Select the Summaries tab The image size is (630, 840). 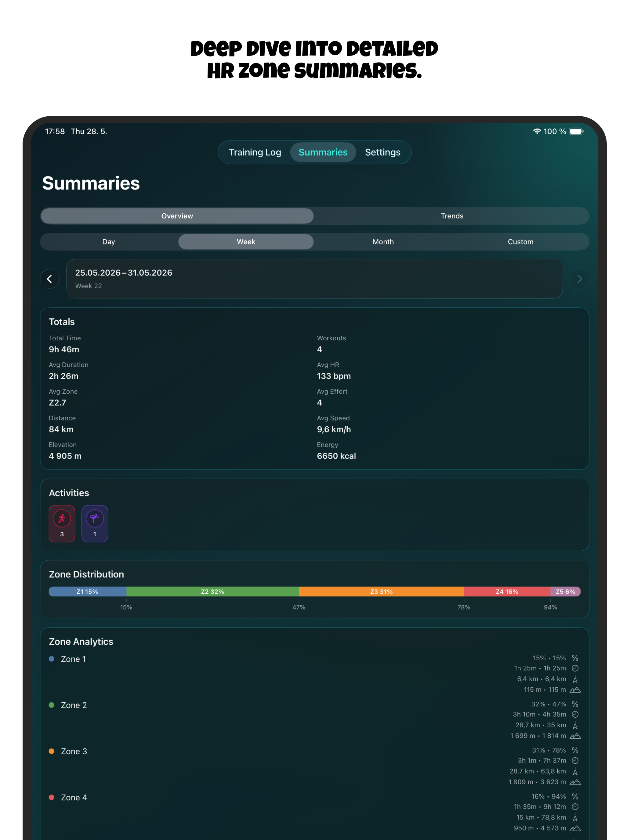point(323,152)
